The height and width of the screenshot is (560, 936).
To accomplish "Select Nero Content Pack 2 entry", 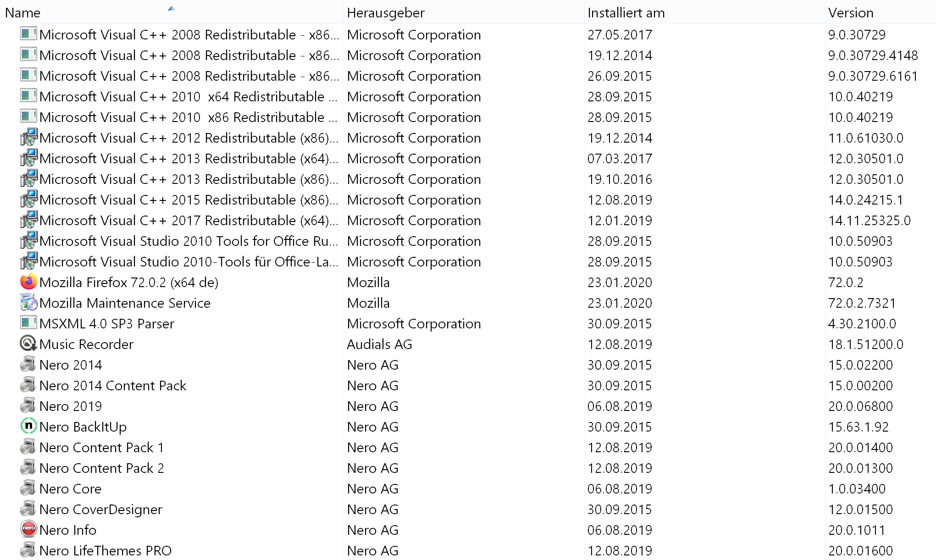I will (468, 468).
